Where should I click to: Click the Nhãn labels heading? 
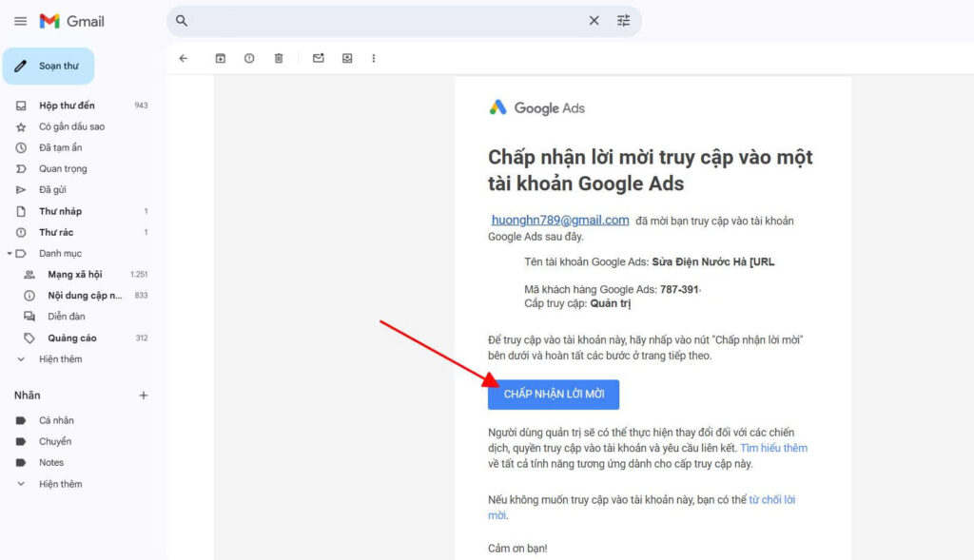click(x=28, y=396)
